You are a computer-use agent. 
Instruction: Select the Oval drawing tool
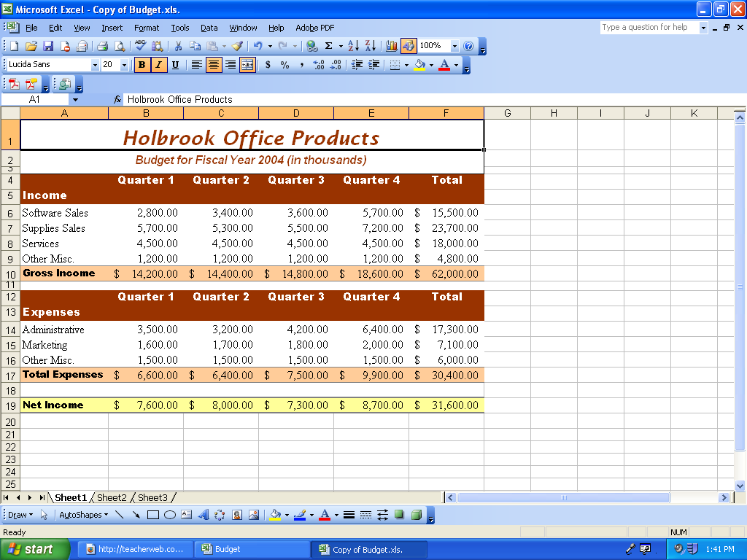169,515
